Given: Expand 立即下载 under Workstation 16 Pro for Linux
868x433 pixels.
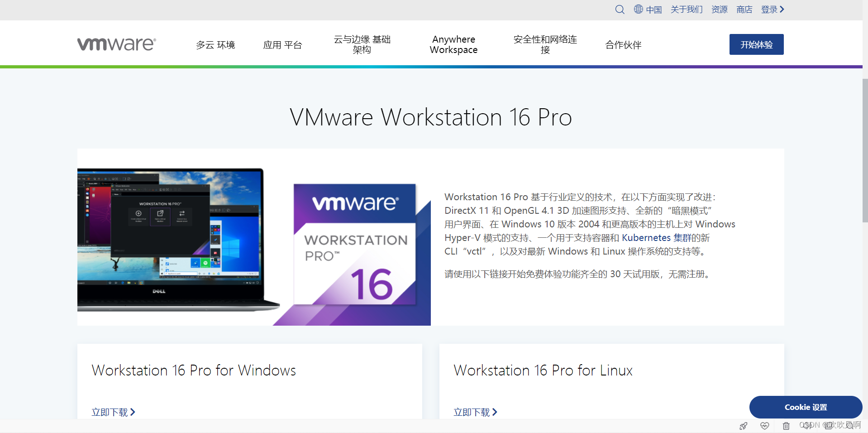Looking at the screenshot, I should 475,412.
